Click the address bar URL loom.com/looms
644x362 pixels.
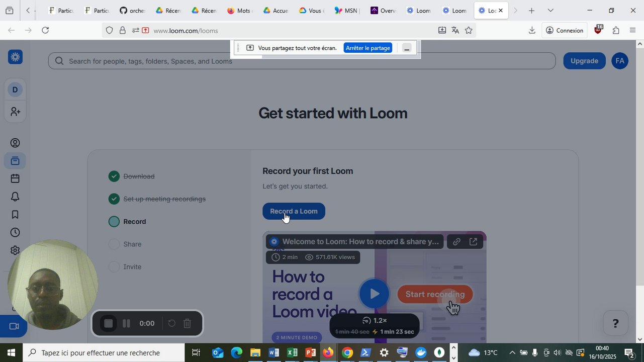point(186,31)
